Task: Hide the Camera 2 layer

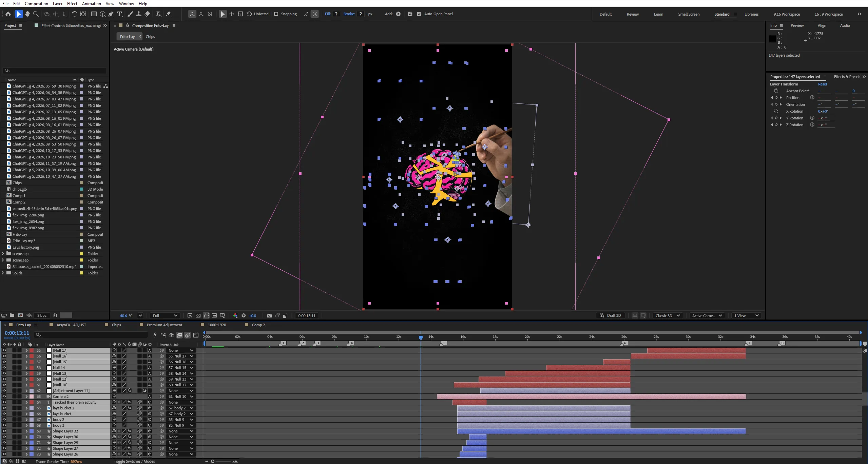Action: pos(4,397)
